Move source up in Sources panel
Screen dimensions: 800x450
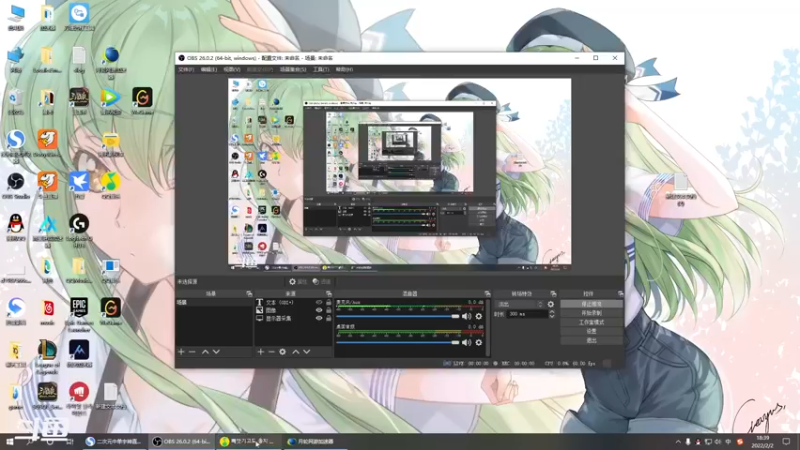pos(295,352)
